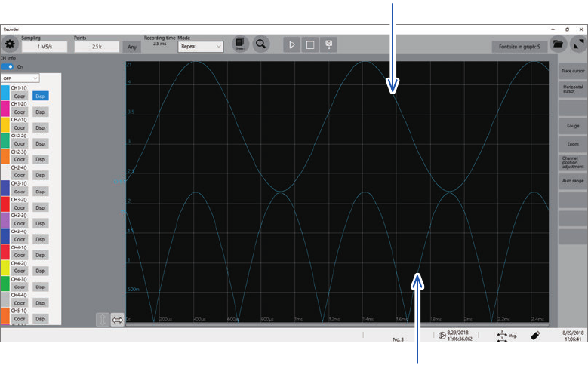Open Channel position adjustment

[x=573, y=163]
